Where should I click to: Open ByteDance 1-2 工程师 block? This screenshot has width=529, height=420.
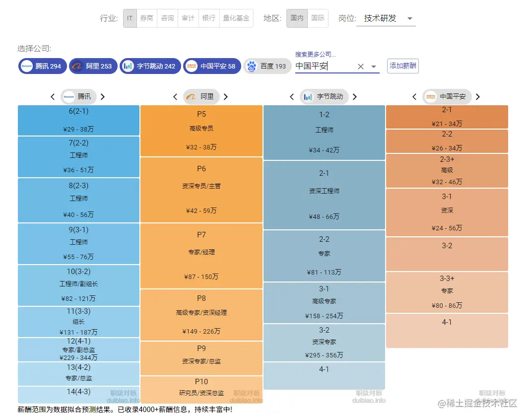[324, 133]
